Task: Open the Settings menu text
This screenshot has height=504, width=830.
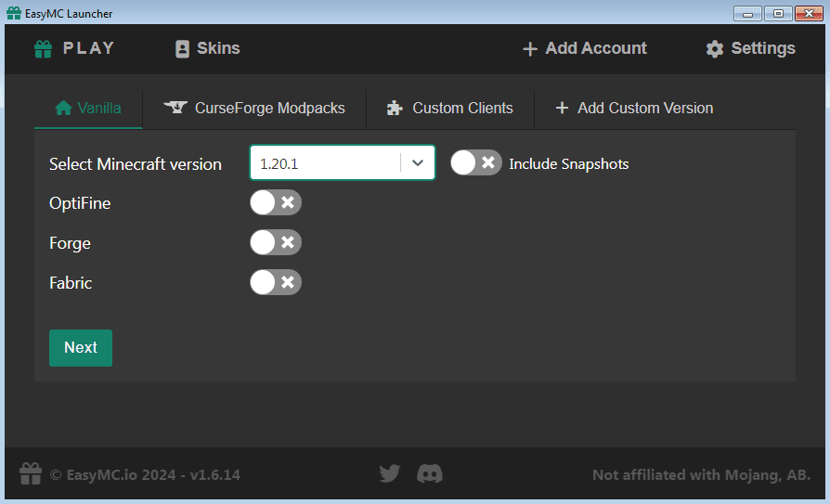Action: (x=763, y=48)
